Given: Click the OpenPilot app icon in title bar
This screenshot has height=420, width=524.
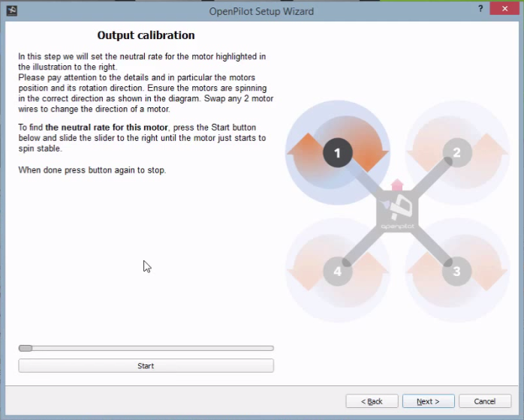Looking at the screenshot, I should coord(11,11).
